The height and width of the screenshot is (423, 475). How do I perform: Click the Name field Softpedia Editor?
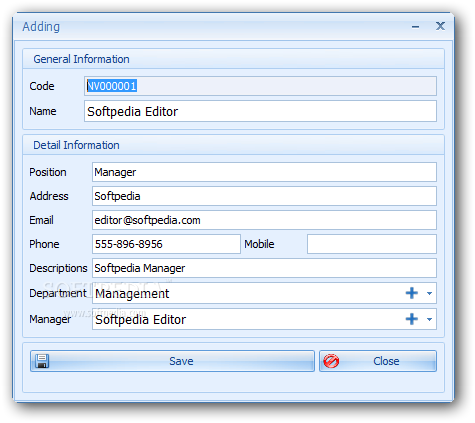[260, 111]
